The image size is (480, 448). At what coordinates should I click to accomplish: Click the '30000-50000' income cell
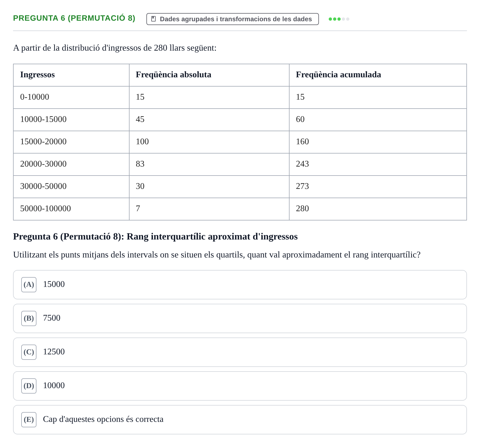[x=71, y=187]
